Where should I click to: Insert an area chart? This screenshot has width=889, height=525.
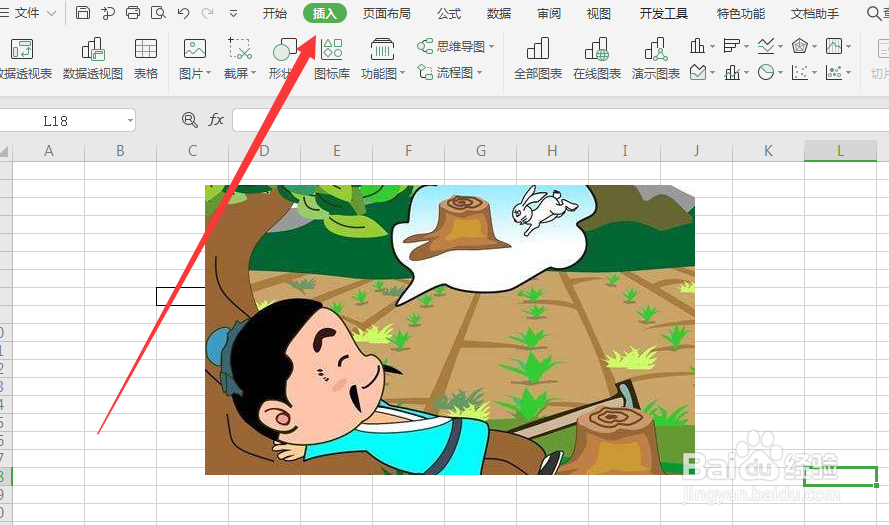[698, 72]
